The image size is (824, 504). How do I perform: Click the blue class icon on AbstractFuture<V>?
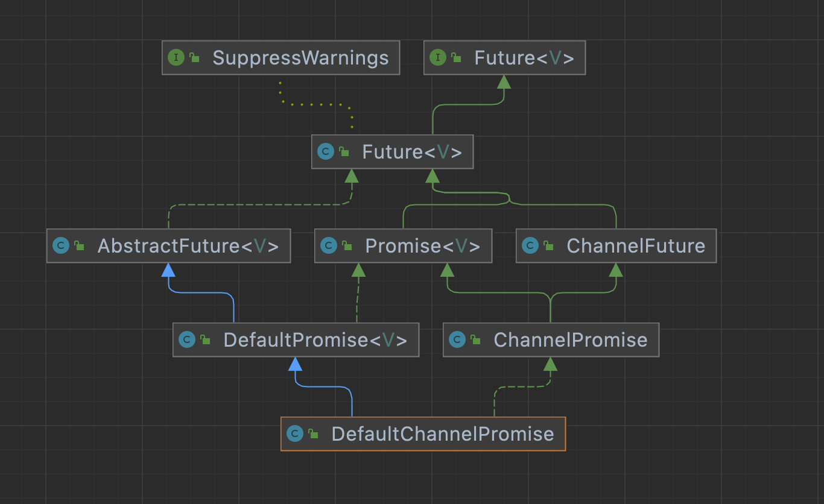click(x=60, y=246)
